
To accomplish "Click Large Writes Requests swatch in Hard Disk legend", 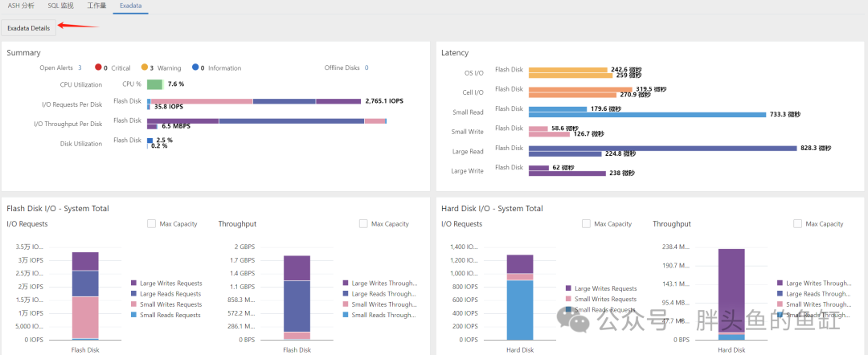I will tap(568, 288).
